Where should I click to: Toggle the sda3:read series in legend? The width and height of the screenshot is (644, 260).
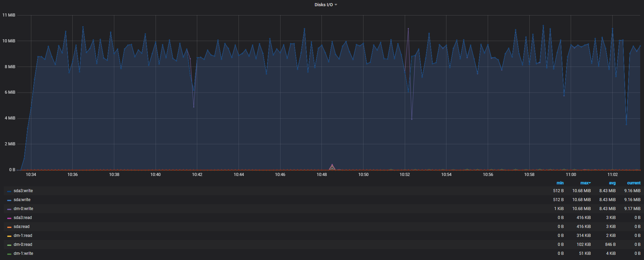23,218
